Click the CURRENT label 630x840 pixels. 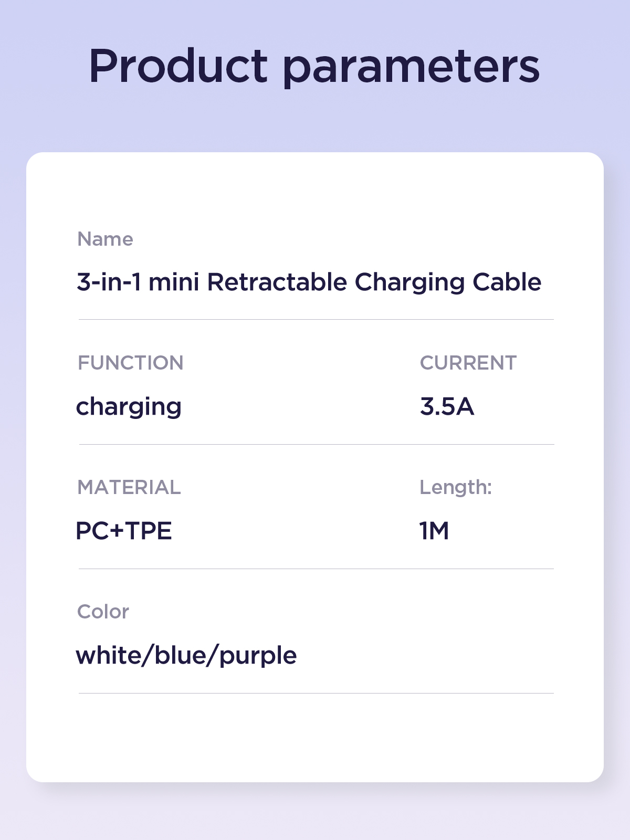point(468,363)
